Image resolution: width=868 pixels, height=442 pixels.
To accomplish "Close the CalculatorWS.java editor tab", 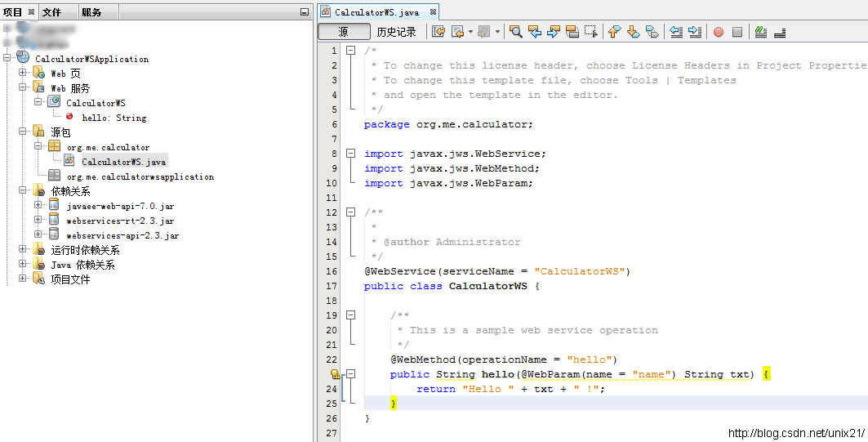I will [x=433, y=11].
